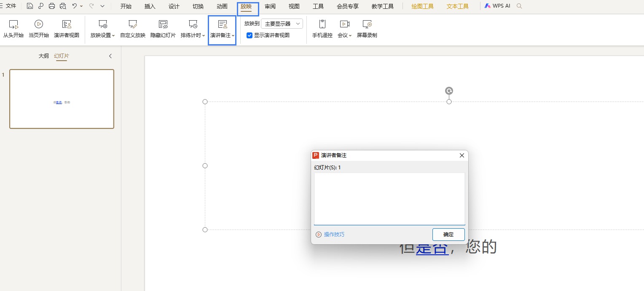Click the Print icon
The height and width of the screenshot is (291, 644).
pyautogui.click(x=52, y=6)
